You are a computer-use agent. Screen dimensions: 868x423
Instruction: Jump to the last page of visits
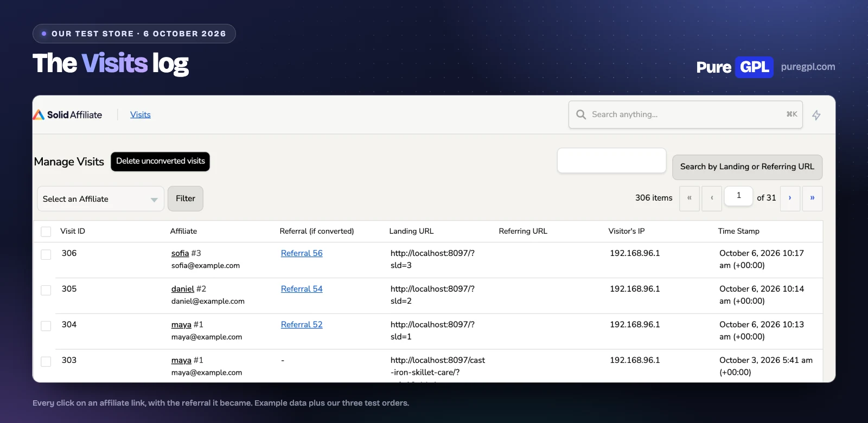(x=812, y=198)
